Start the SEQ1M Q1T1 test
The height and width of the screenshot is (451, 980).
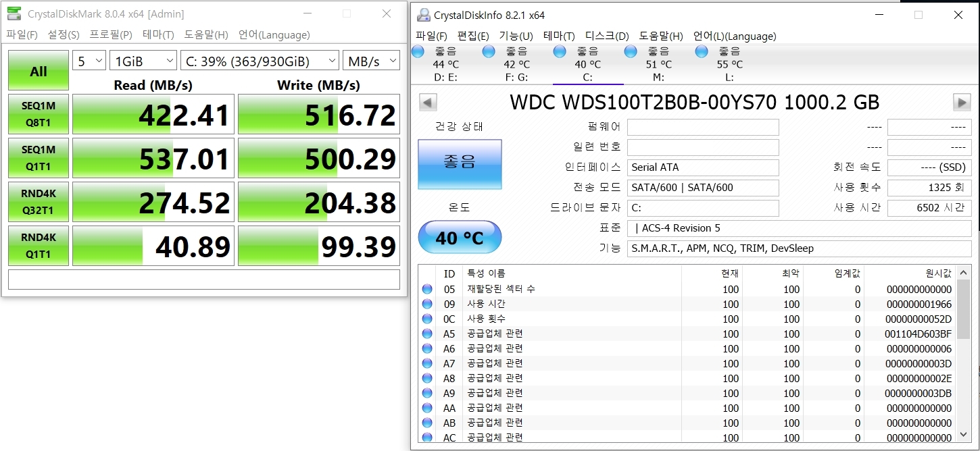[39, 158]
